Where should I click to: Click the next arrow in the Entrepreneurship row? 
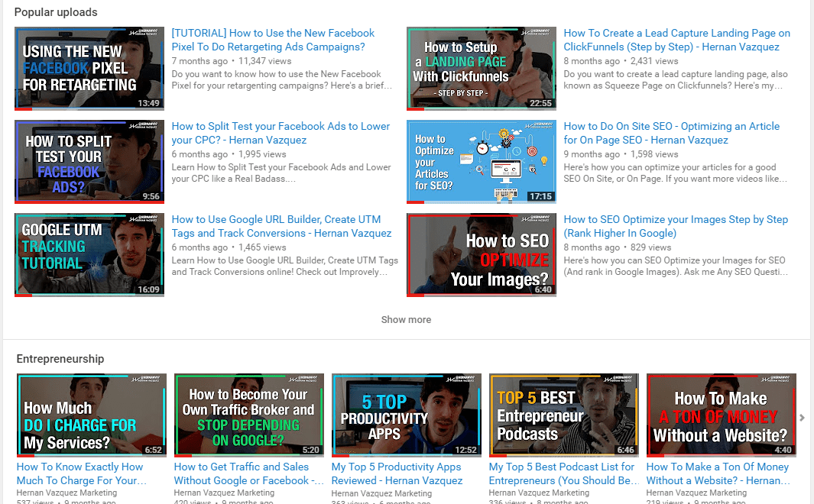click(x=802, y=418)
